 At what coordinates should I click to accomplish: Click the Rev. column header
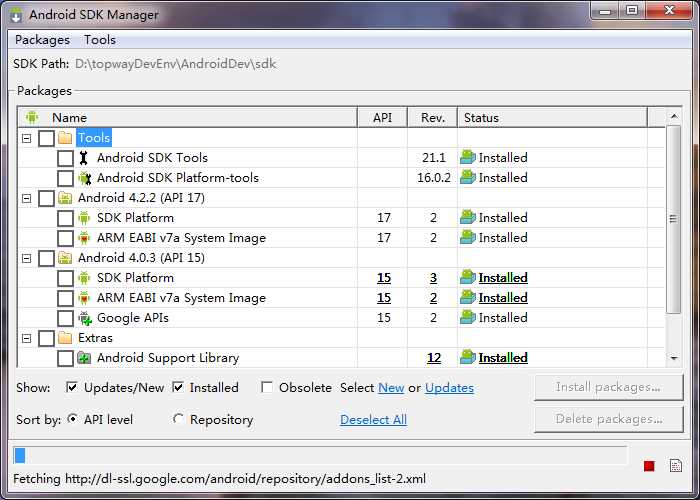pos(433,117)
